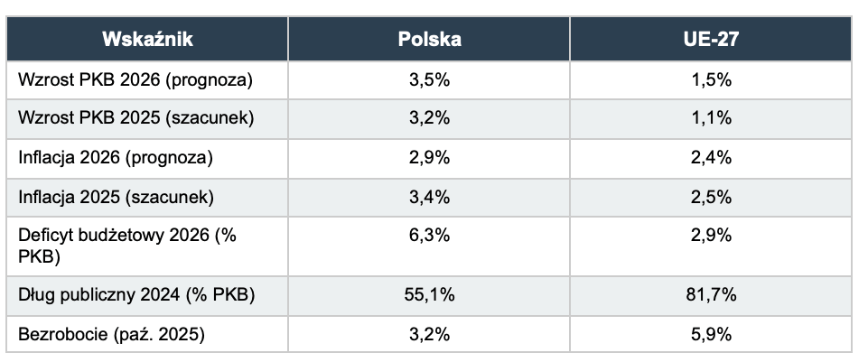Click Polska's 55,1% public debt cell

[429, 294]
